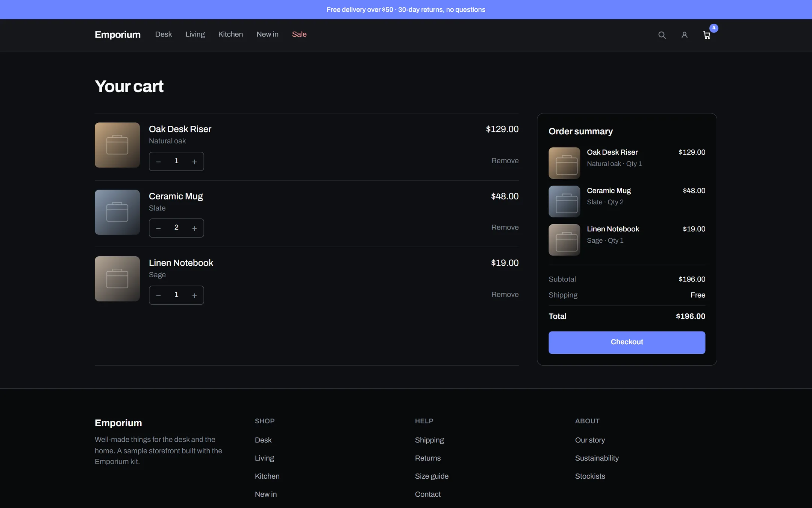Increase Linen Notebook quantity
This screenshot has height=508, width=812.
pos(194,295)
